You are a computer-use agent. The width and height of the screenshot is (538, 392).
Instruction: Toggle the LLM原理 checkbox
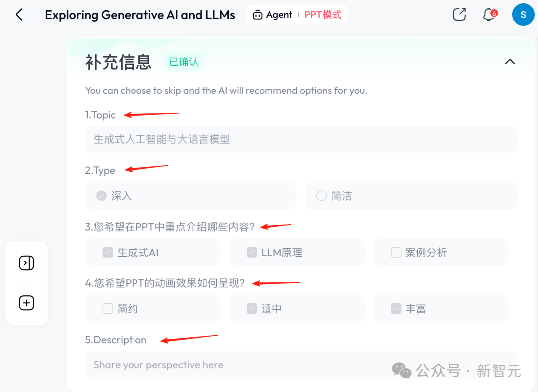(252, 253)
